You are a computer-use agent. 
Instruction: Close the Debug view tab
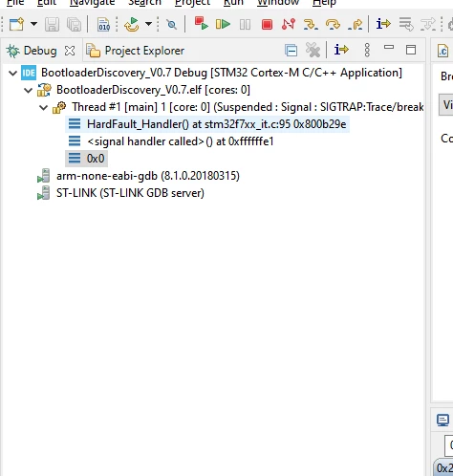point(70,51)
